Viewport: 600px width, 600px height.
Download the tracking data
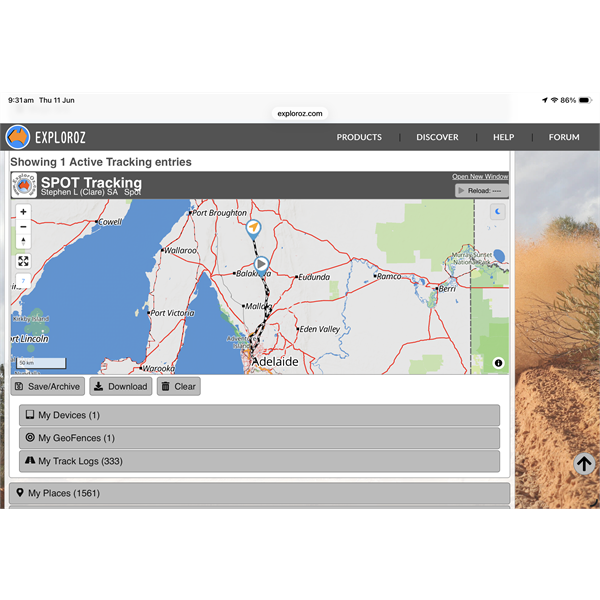tap(121, 386)
